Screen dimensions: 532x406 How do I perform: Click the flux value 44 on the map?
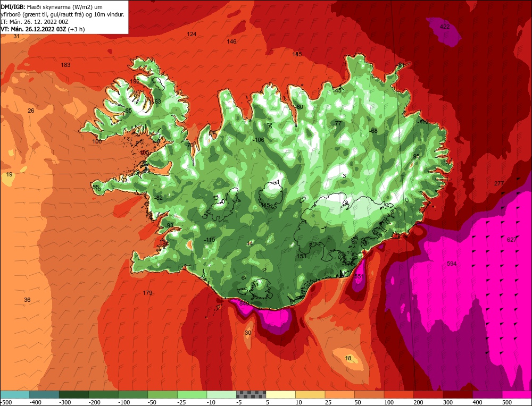[x=250, y=243]
